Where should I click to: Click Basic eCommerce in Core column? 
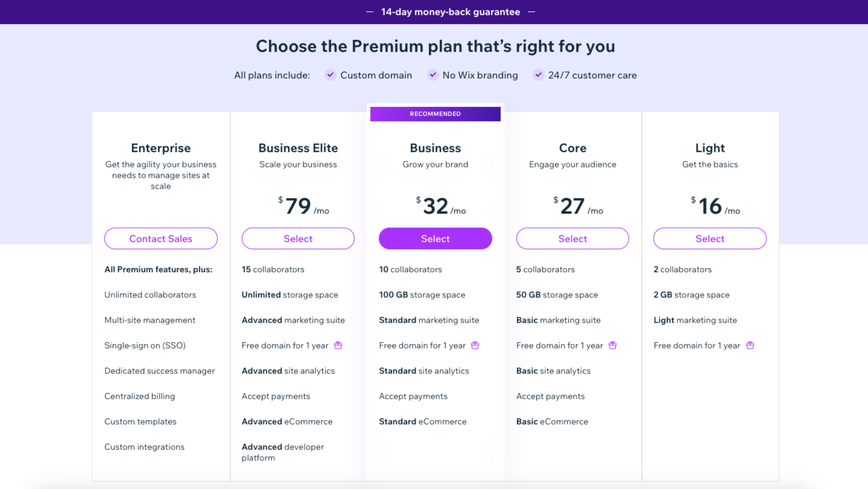click(x=552, y=421)
